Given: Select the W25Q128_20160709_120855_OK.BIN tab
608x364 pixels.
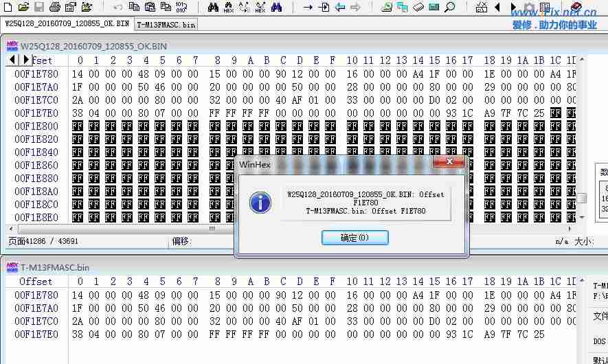Looking at the screenshot, I should pyautogui.click(x=67, y=23).
